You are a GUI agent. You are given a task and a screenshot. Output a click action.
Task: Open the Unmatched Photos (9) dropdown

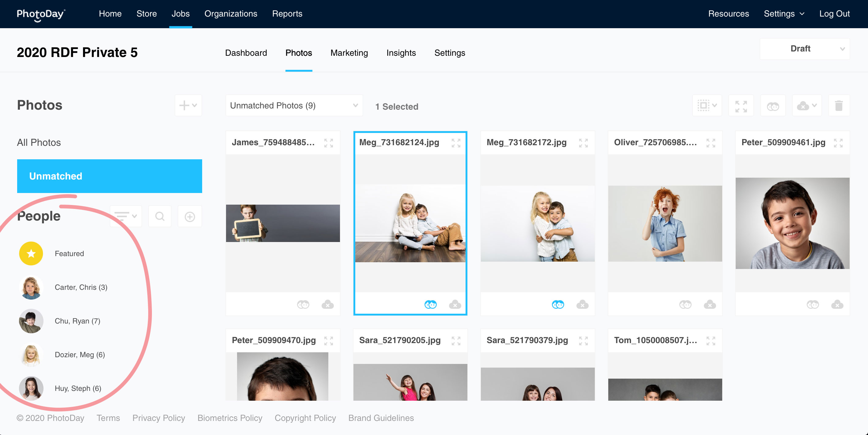(294, 106)
